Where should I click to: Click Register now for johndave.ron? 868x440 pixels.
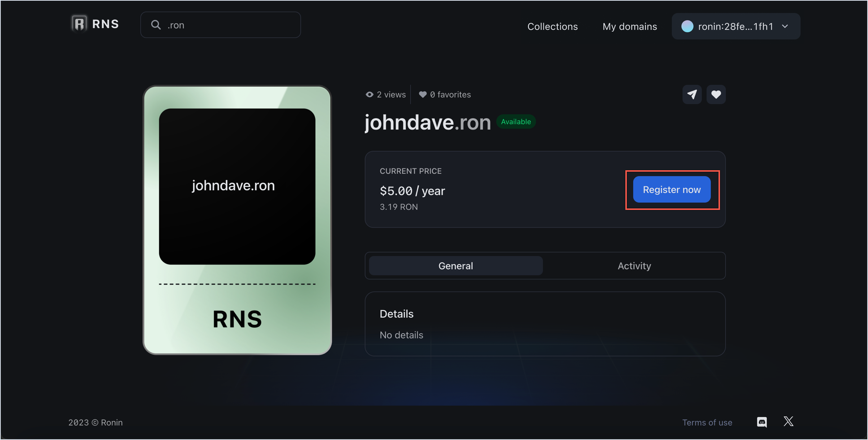point(672,189)
